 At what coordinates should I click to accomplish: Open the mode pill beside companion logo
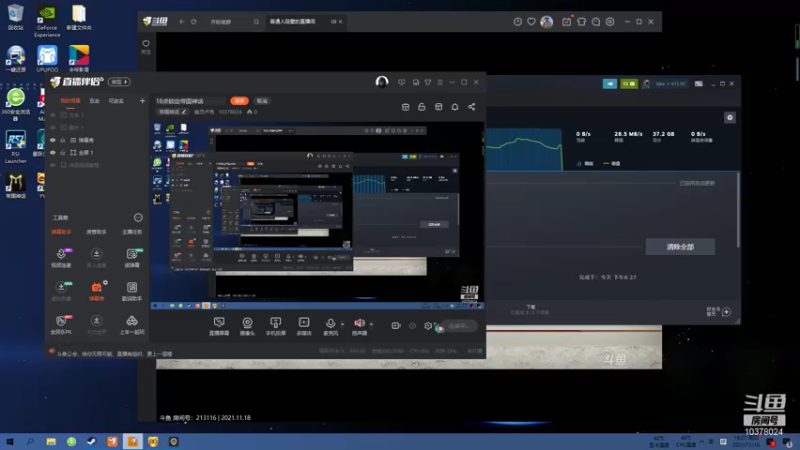(120, 82)
